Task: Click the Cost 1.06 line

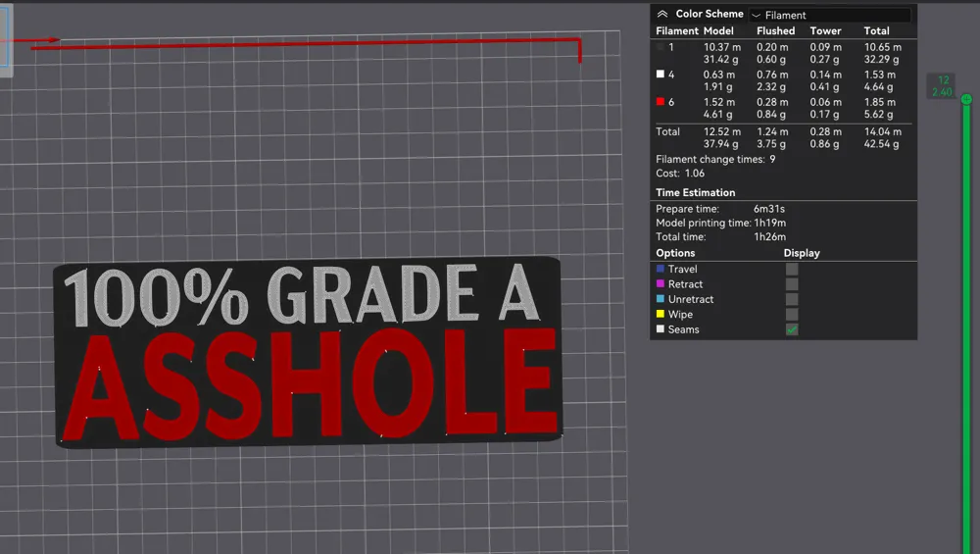Action: click(x=680, y=174)
